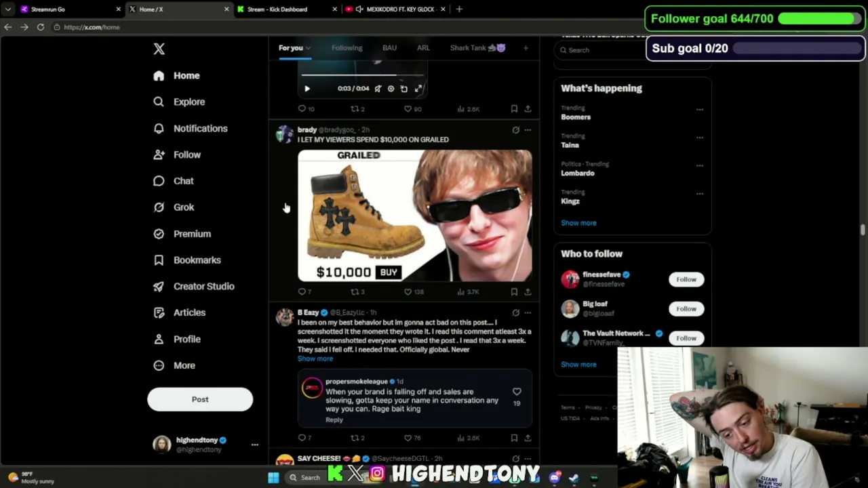868x488 pixels.
Task: Reply to B Eazy's post
Action: click(x=304, y=439)
